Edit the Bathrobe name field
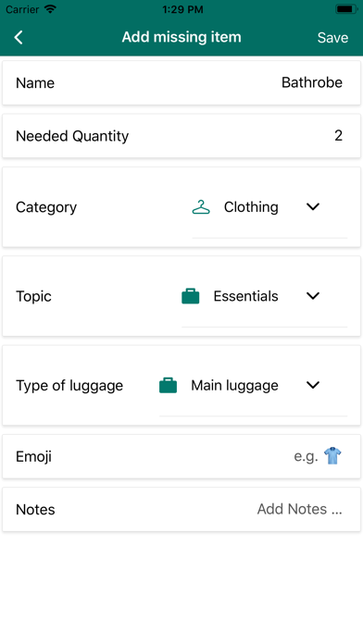 point(181,82)
